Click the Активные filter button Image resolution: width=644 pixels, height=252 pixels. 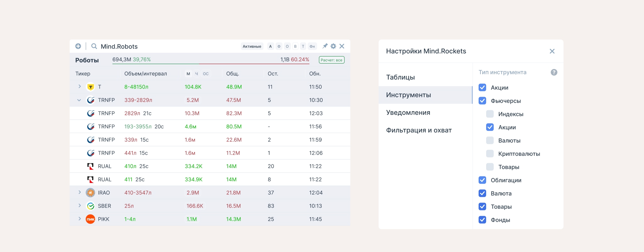252,46
